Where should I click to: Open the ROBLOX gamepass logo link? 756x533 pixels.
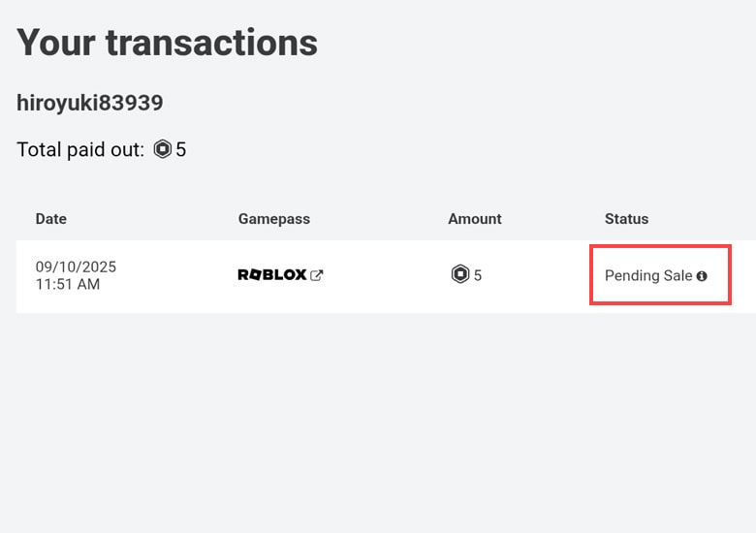(272, 275)
